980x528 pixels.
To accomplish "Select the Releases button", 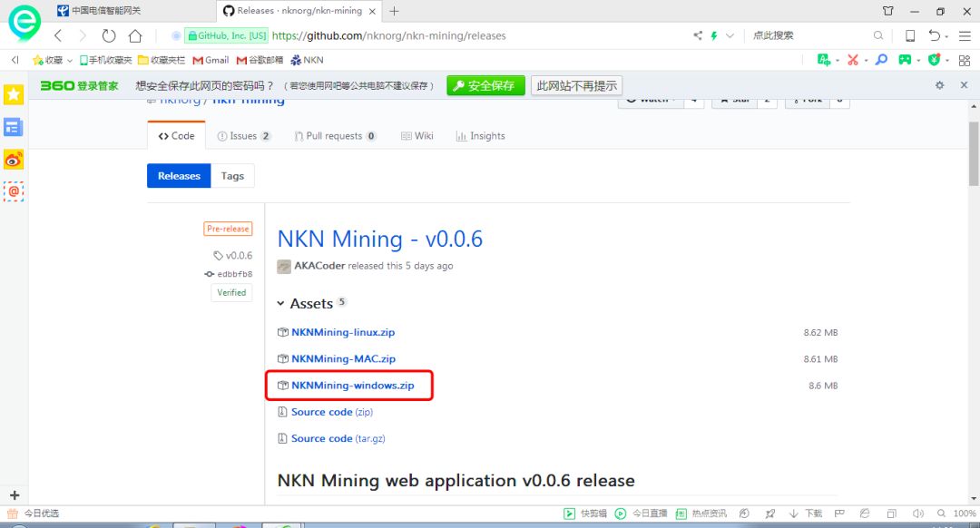I will tap(179, 176).
